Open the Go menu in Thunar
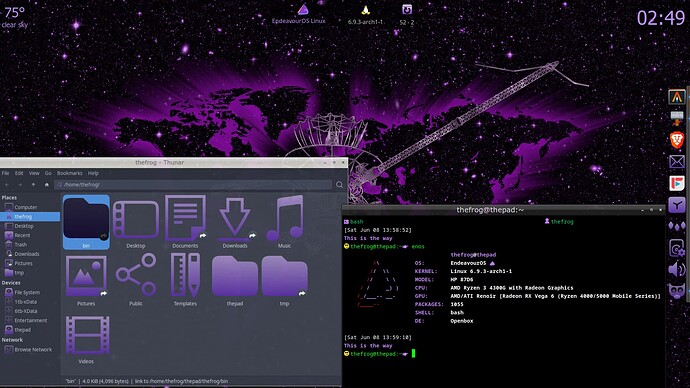The image size is (690, 388). coord(48,173)
